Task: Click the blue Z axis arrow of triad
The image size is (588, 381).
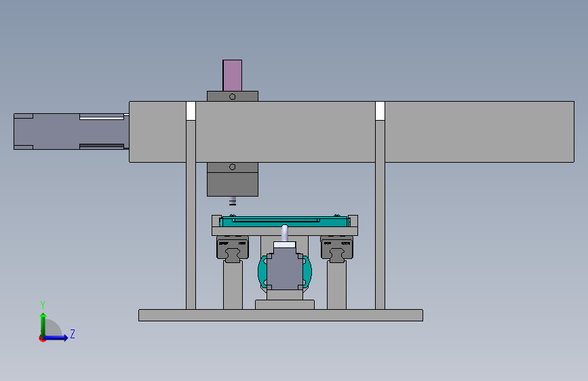Action: 56,338
